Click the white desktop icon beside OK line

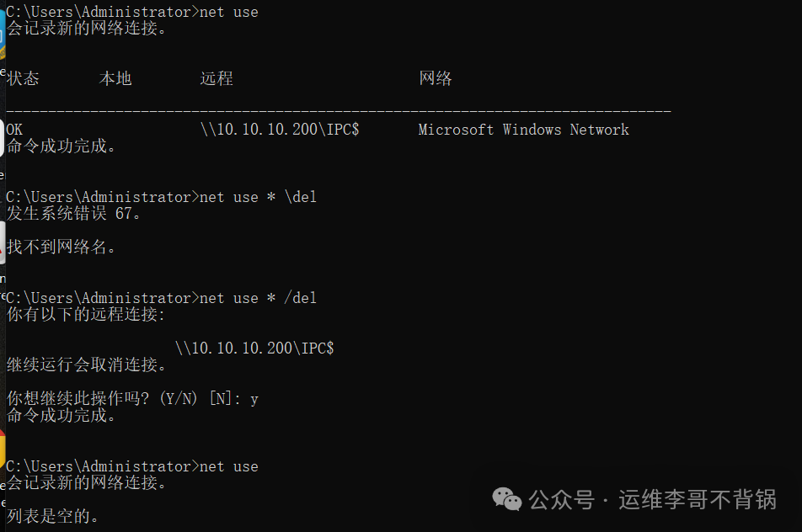tap(2, 137)
